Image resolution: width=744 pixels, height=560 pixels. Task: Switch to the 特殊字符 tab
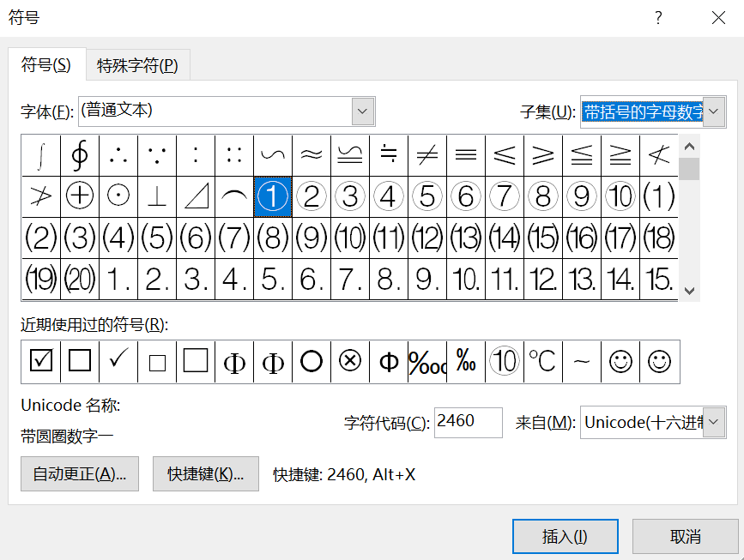pyautogui.click(x=137, y=65)
